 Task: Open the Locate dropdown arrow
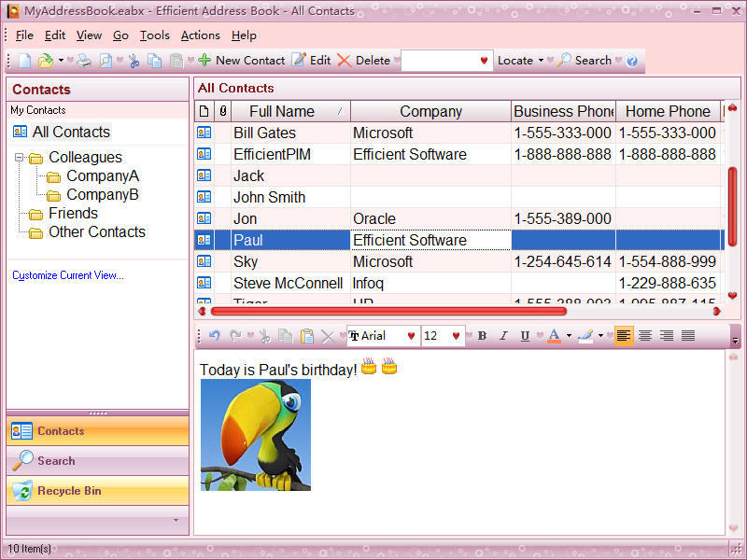(541, 61)
